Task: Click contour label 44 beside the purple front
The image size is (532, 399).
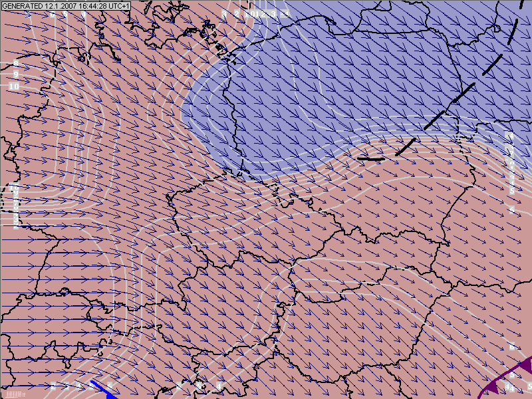Action: tap(509, 386)
